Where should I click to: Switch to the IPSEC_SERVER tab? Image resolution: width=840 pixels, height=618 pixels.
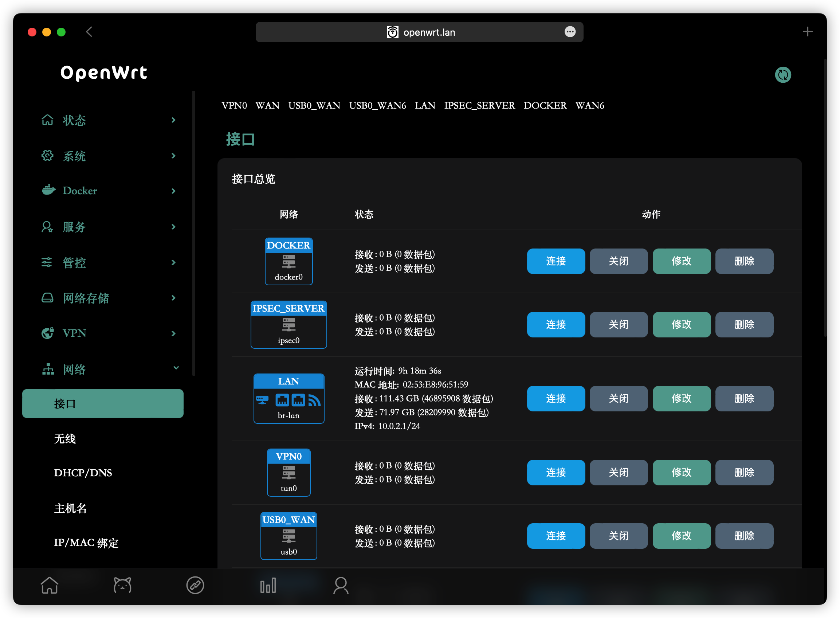[479, 106]
